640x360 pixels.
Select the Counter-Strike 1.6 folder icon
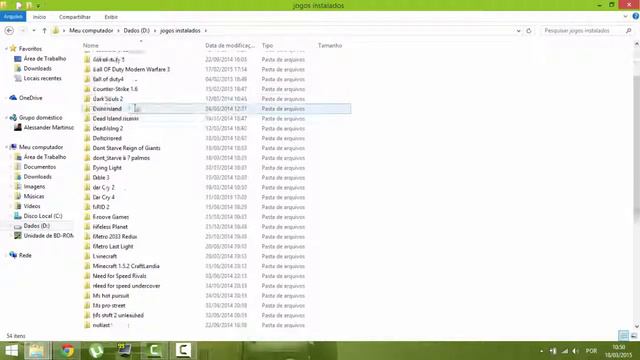[x=87, y=89]
